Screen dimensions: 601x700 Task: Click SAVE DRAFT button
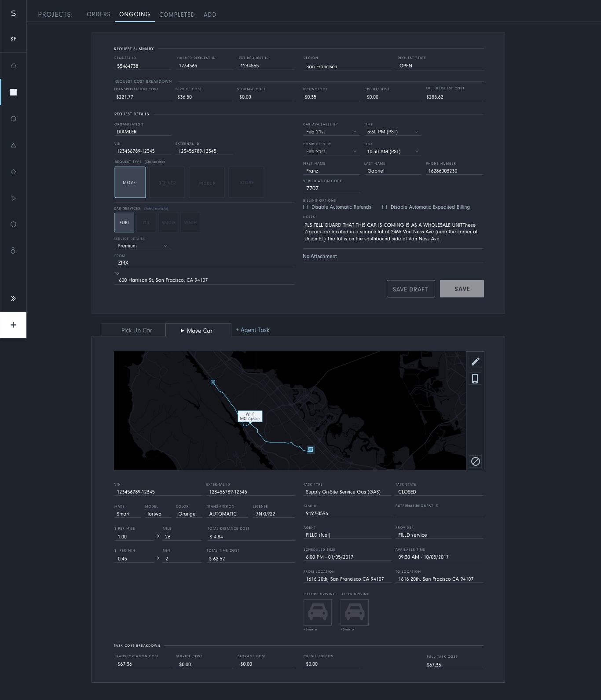[410, 289]
